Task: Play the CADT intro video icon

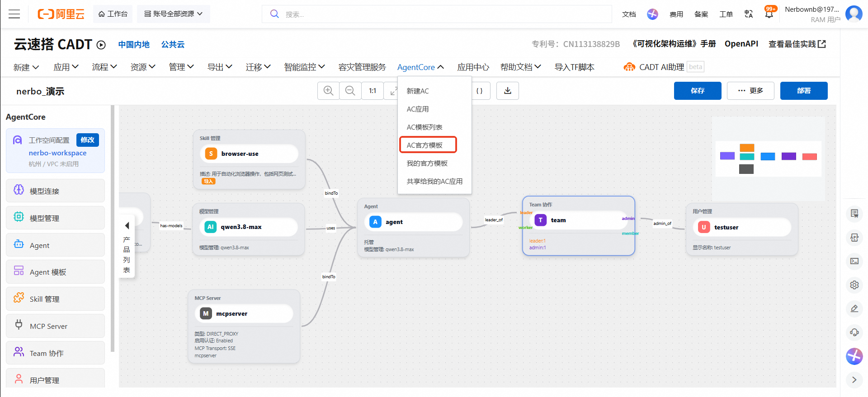Action: (x=101, y=45)
